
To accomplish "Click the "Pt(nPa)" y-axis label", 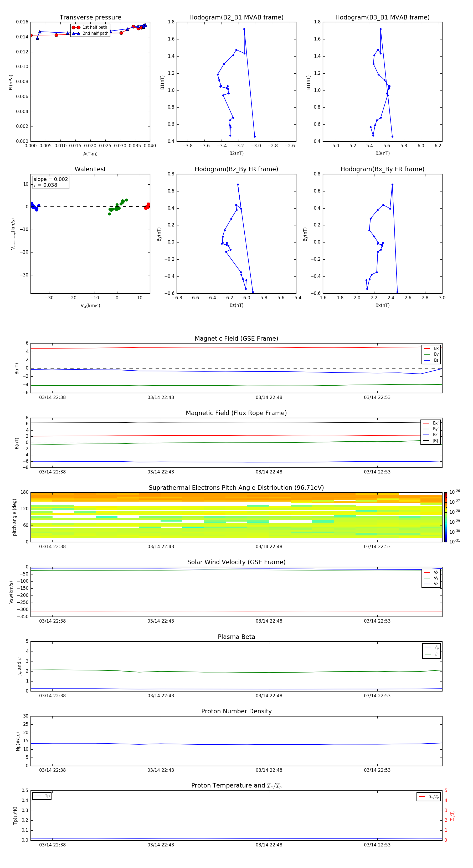I will 11,82.
